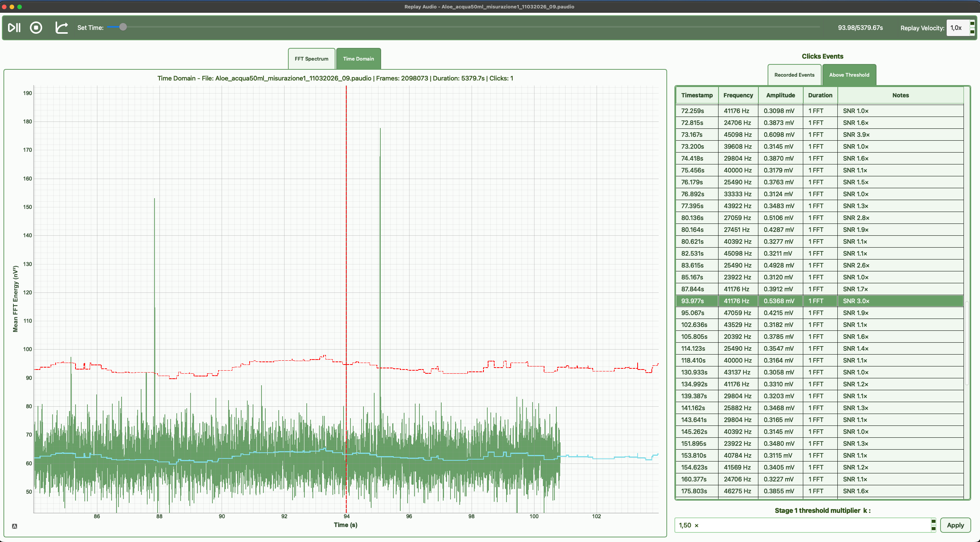Select the event row at 73.200s
Image resolution: width=980 pixels, height=542 pixels.
point(819,146)
